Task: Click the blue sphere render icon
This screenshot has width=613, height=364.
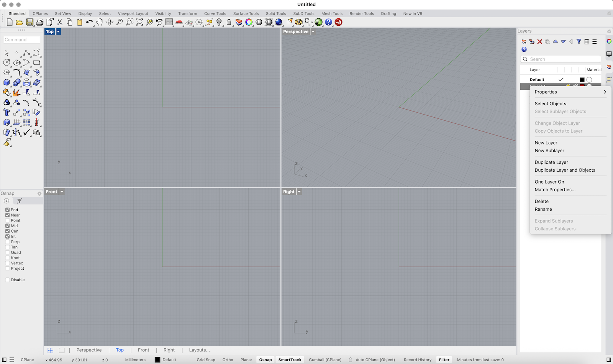Action: 279,22
